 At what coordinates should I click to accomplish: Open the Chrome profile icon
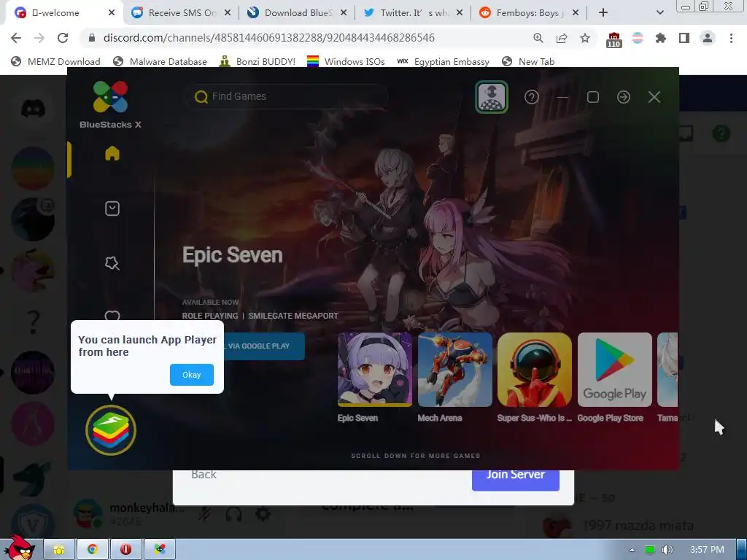[708, 38]
